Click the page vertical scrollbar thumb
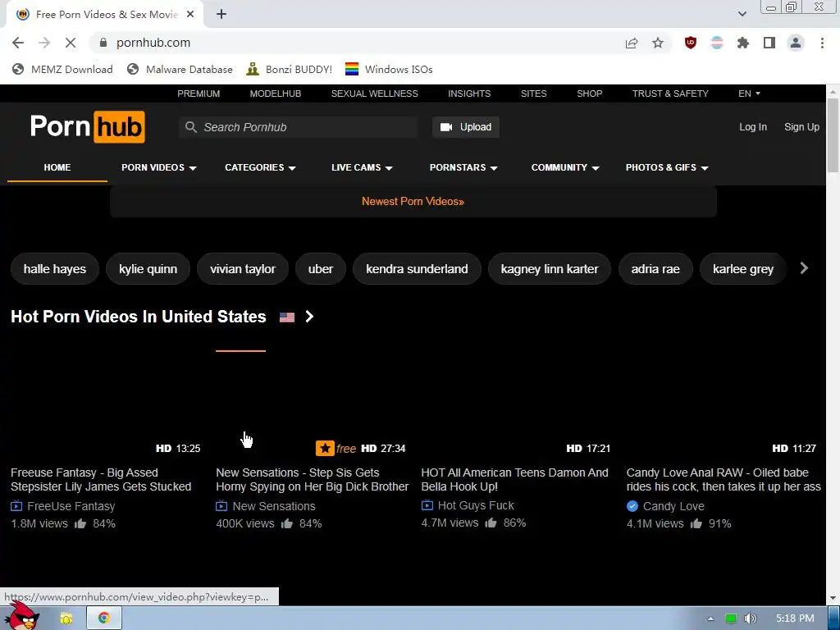 (x=833, y=135)
